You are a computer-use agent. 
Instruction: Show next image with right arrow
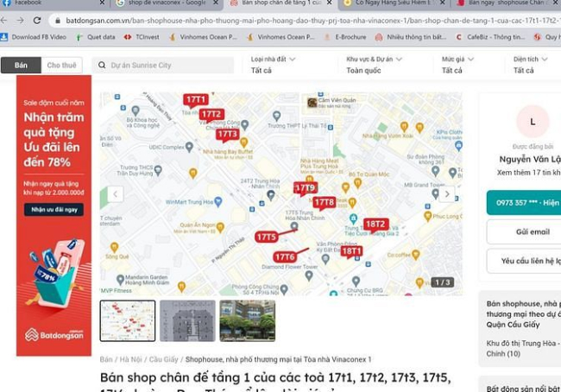click(x=447, y=194)
